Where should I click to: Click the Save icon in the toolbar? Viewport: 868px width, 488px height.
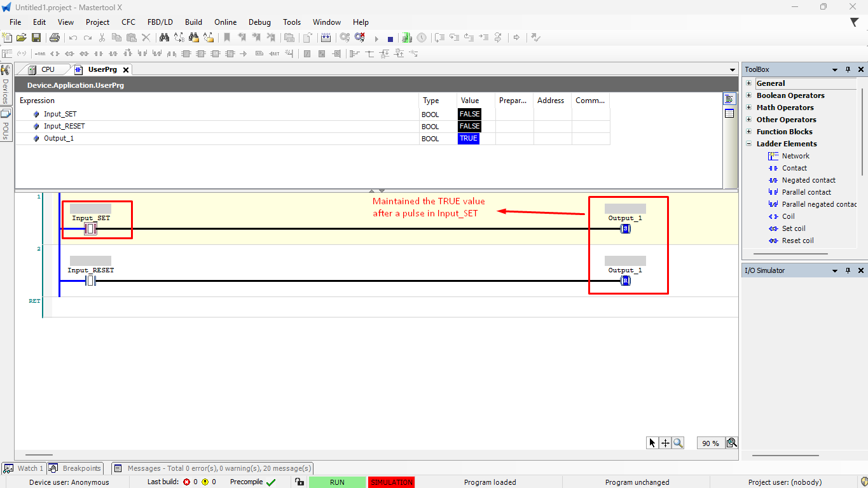(36, 38)
